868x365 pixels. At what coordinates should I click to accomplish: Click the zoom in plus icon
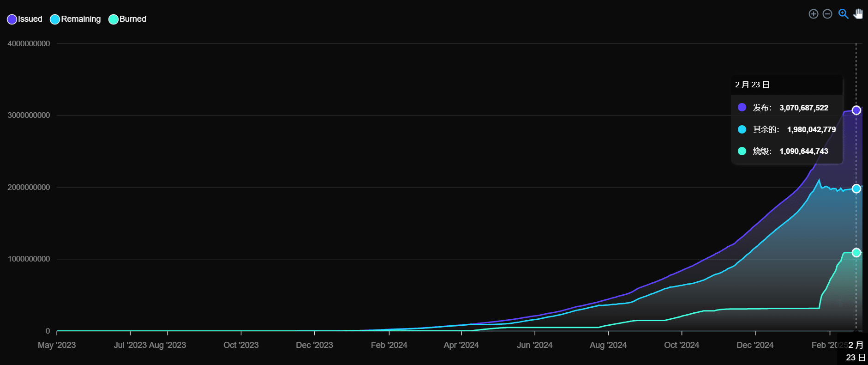point(814,14)
